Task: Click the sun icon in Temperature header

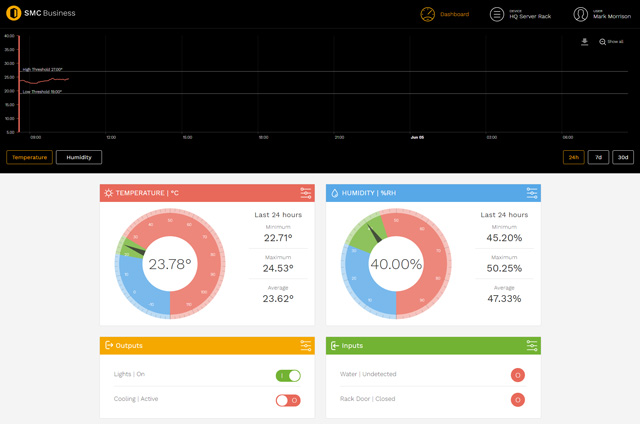Action: [x=108, y=193]
